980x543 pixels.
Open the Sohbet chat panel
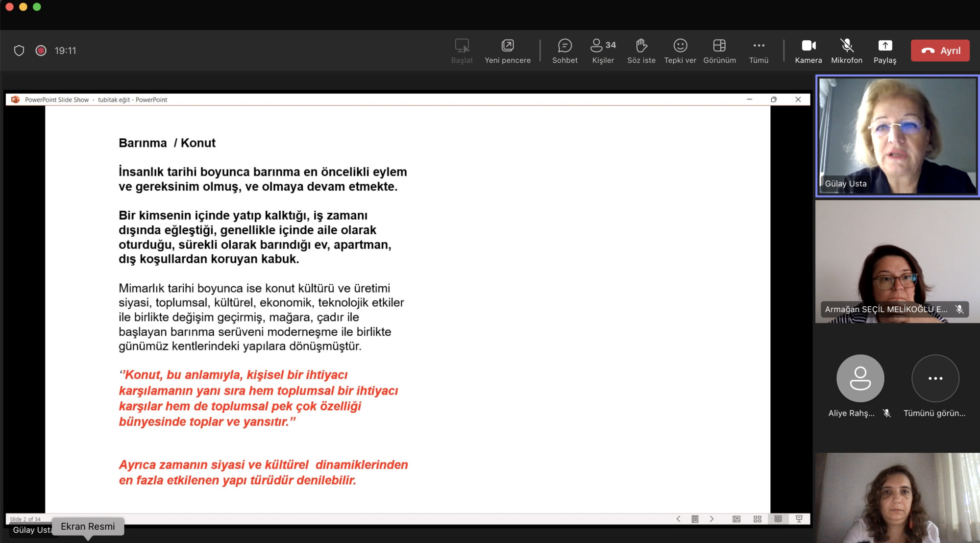click(x=564, y=51)
